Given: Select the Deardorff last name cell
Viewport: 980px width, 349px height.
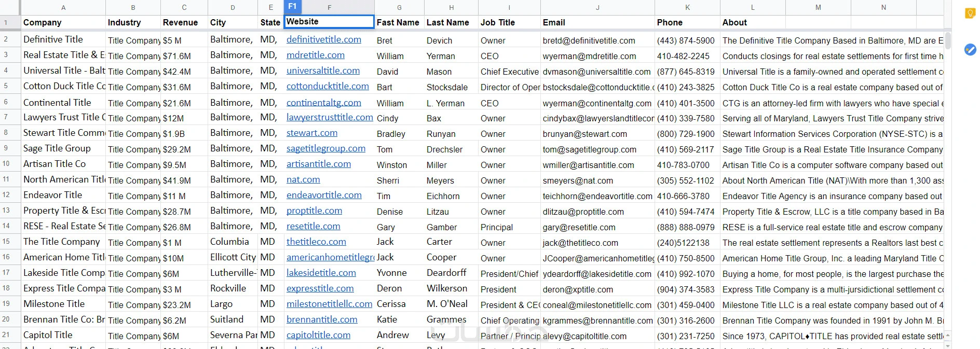Looking at the screenshot, I should pyautogui.click(x=451, y=273).
